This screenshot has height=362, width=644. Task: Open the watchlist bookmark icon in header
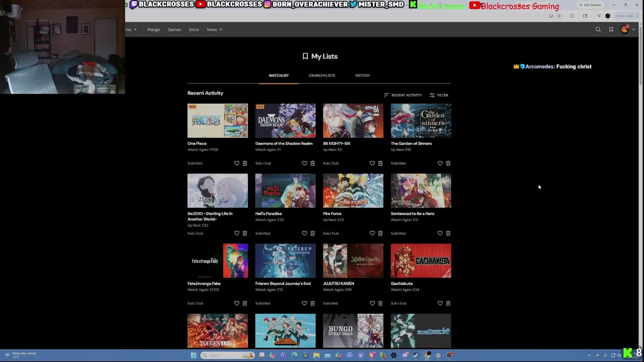coord(611,30)
